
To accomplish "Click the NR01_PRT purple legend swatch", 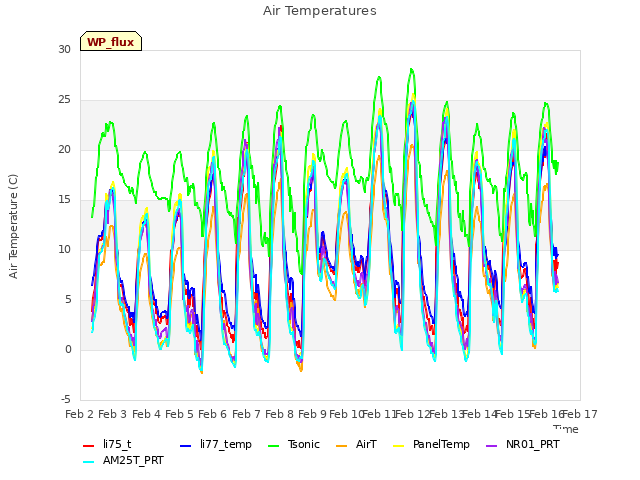I will coord(492,446).
